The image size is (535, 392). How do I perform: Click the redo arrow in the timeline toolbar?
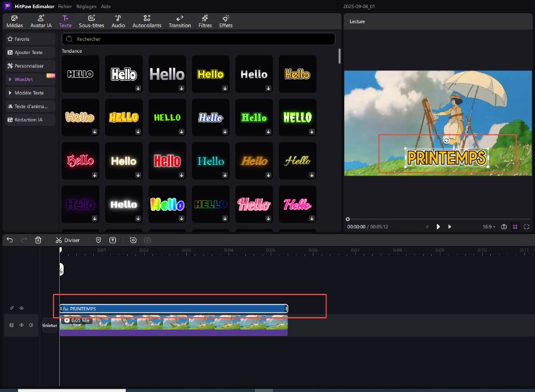(24, 240)
